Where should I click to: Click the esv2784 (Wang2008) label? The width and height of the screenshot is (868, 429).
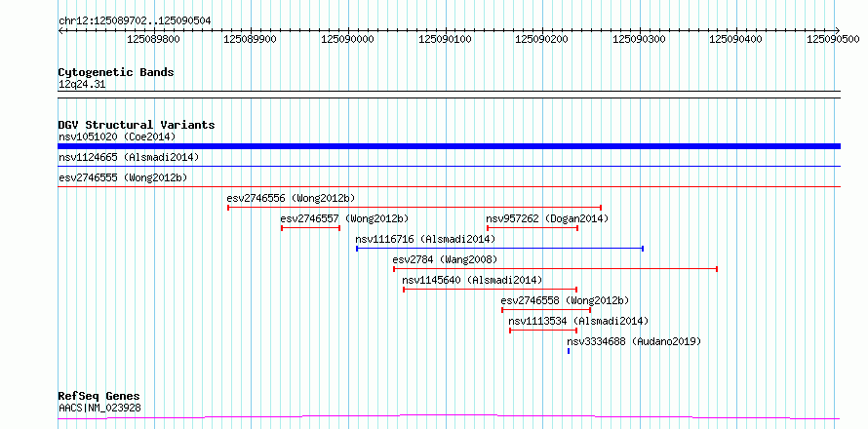click(445, 259)
